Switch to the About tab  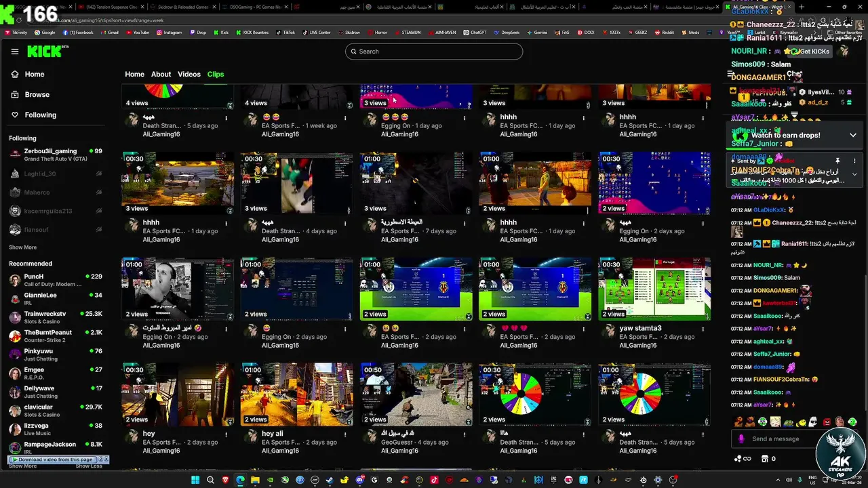(x=161, y=75)
